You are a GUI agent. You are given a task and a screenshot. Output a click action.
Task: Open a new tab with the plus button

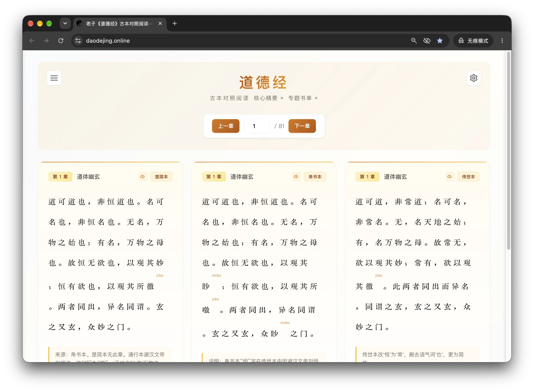(x=175, y=24)
